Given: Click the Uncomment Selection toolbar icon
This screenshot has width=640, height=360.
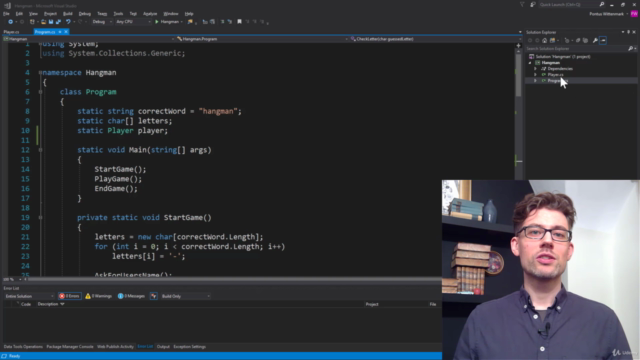Looking at the screenshot, I should (x=229, y=22).
